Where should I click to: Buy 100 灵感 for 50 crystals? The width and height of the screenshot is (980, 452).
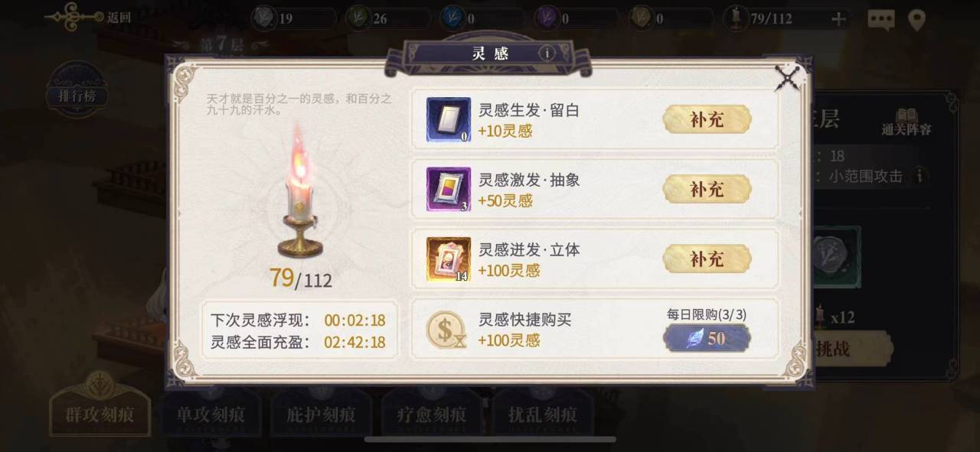707,338
